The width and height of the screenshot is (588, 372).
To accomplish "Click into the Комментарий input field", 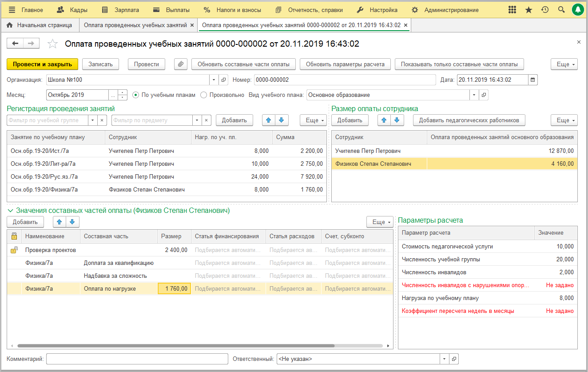I will (x=137, y=359).
